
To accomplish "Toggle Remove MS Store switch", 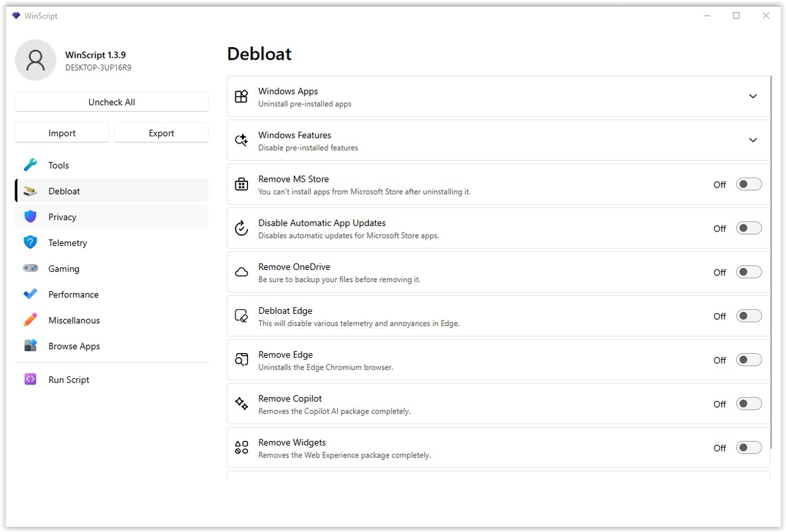I will tap(749, 184).
